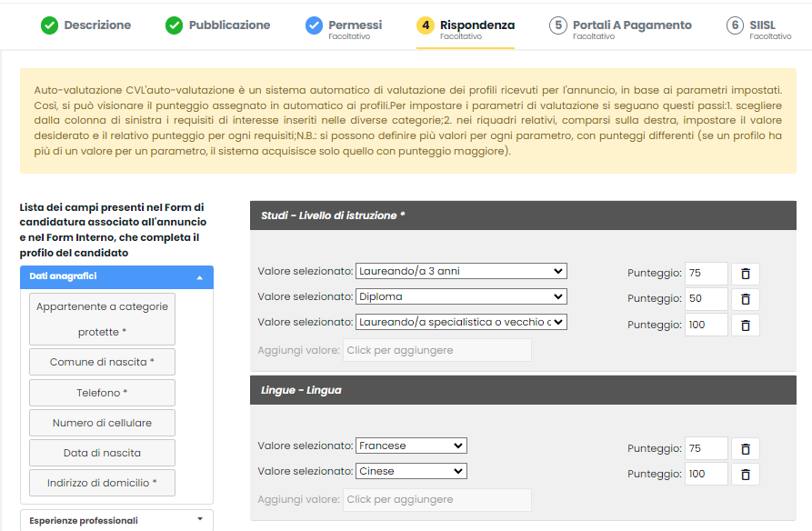812x531 pixels.
Task: Click the blue Permessi step checkmark icon
Action: click(x=314, y=25)
